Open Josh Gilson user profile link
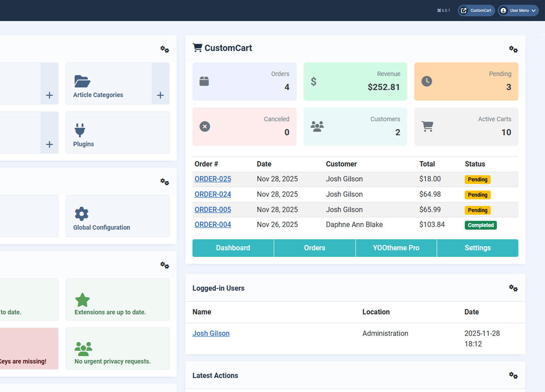The width and height of the screenshot is (545, 392). tap(211, 333)
